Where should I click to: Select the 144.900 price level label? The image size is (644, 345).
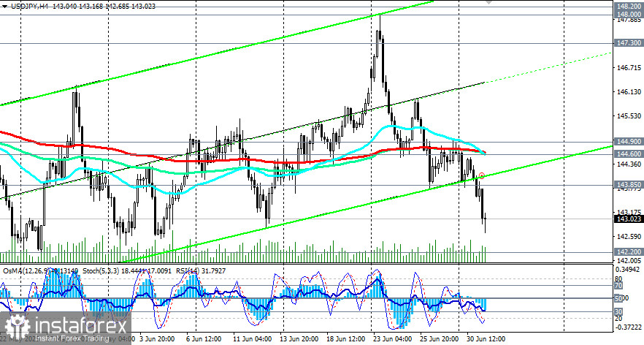click(x=629, y=142)
